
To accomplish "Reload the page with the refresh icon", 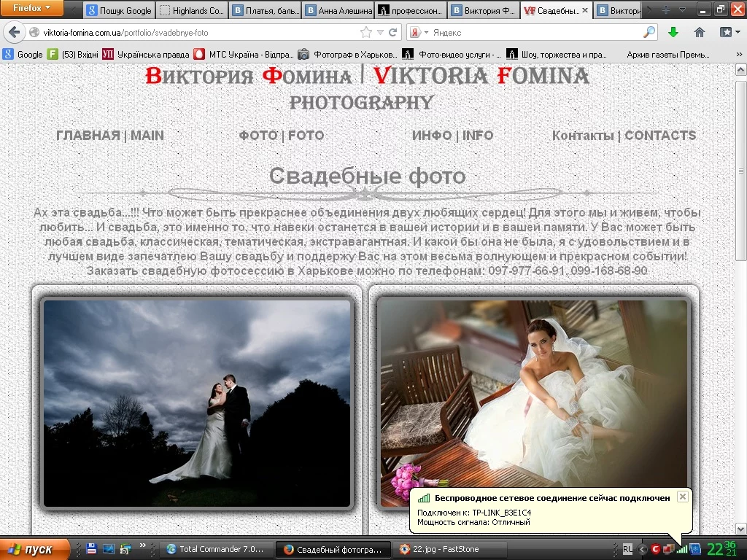I will tap(393, 33).
